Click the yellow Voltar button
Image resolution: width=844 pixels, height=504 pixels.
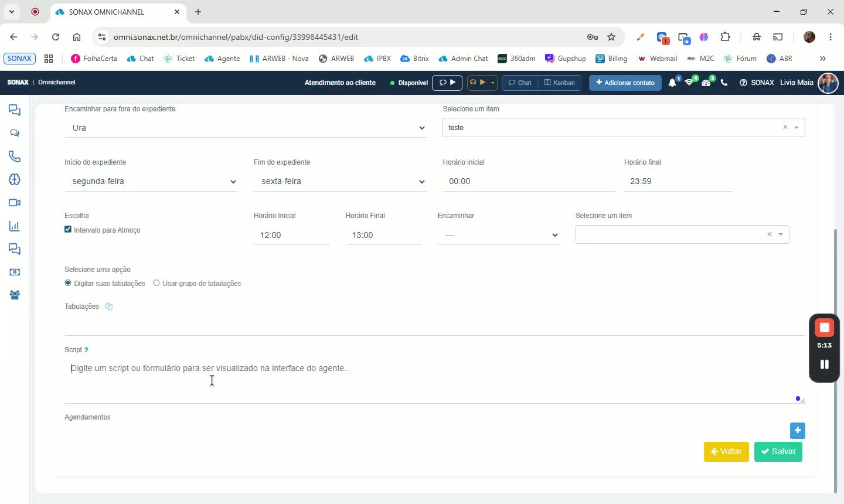(726, 452)
